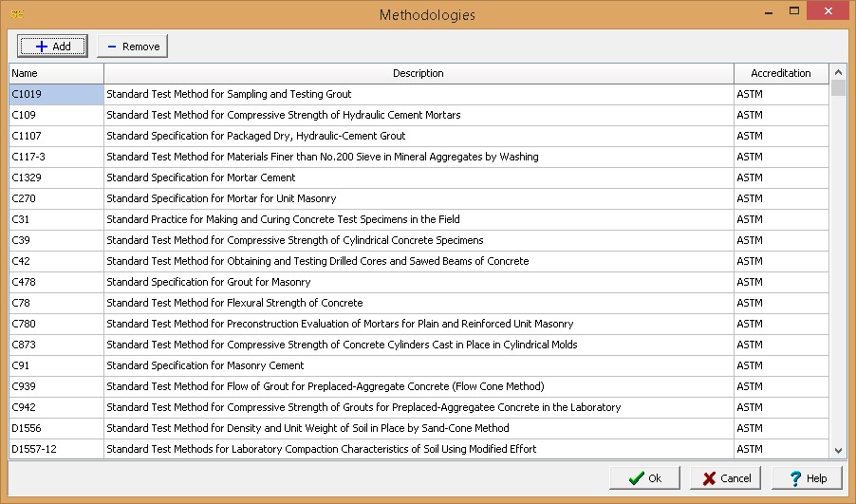The height and width of the screenshot is (504, 856).
Task: Open Help with the question mark button
Action: coord(807,478)
